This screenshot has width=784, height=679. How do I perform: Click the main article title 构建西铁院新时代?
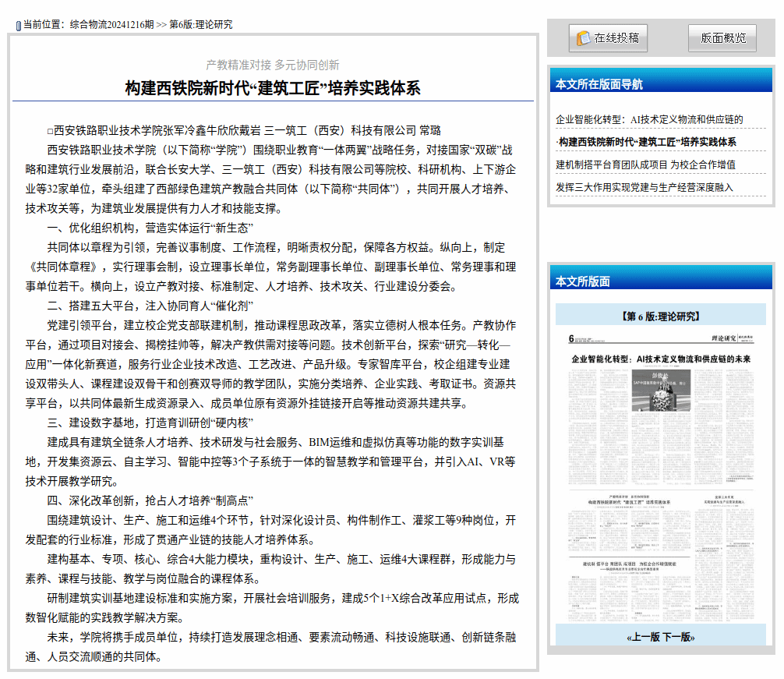[x=273, y=88]
